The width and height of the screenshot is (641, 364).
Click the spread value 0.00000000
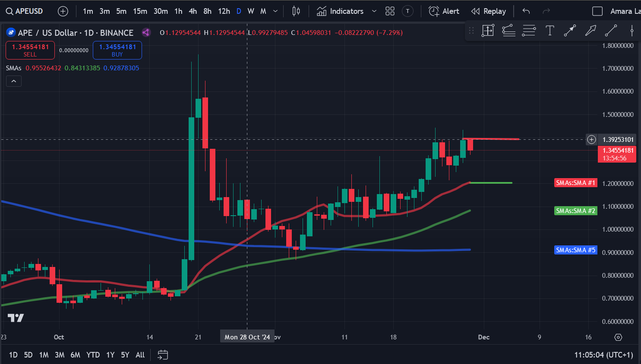(74, 50)
